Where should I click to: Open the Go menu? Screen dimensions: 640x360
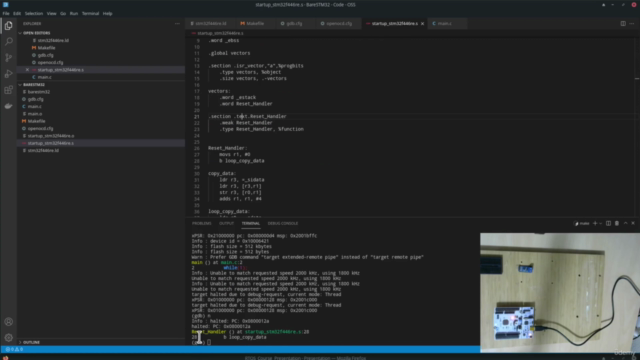click(63, 13)
